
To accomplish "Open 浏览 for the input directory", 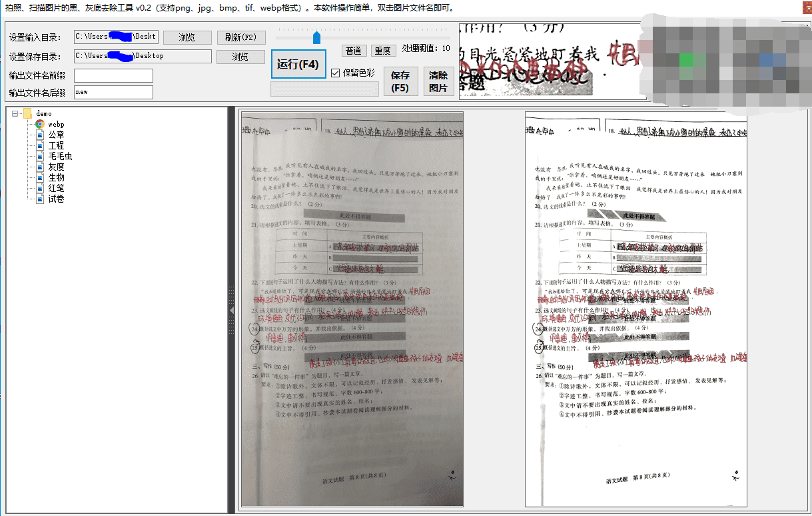I will [187, 37].
